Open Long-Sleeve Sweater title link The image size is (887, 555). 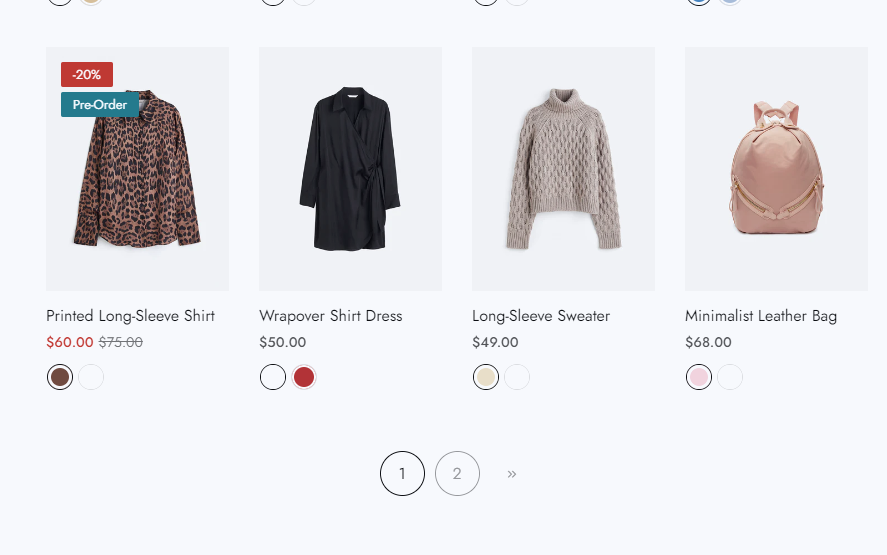point(541,316)
